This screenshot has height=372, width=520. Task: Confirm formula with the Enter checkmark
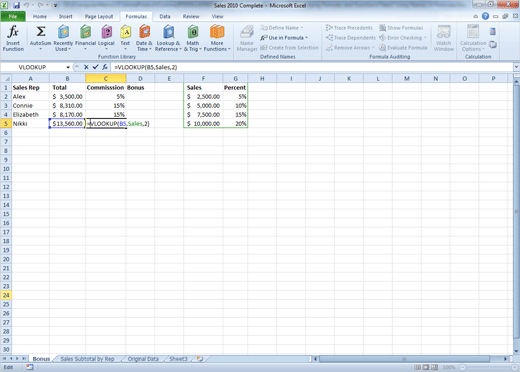(x=95, y=67)
